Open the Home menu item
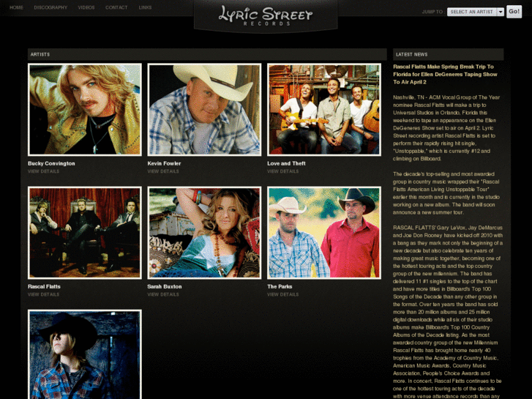The width and height of the screenshot is (532, 399). 16,7
